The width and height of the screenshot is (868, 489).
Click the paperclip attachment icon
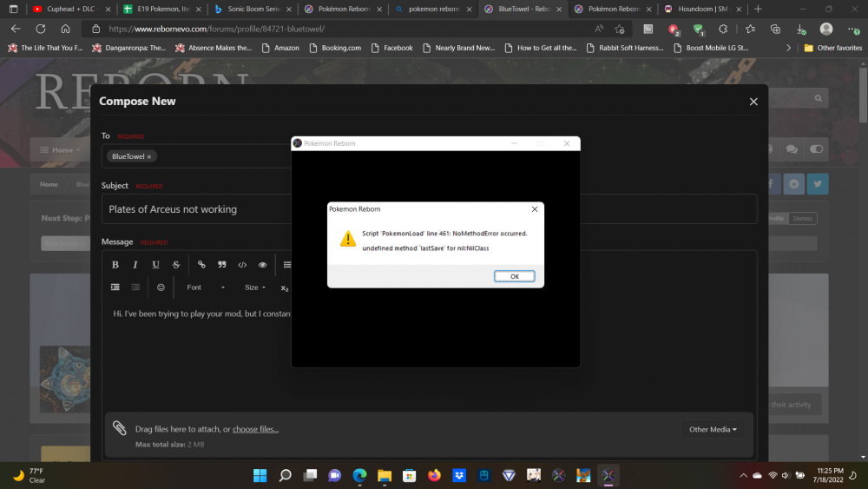click(x=120, y=427)
